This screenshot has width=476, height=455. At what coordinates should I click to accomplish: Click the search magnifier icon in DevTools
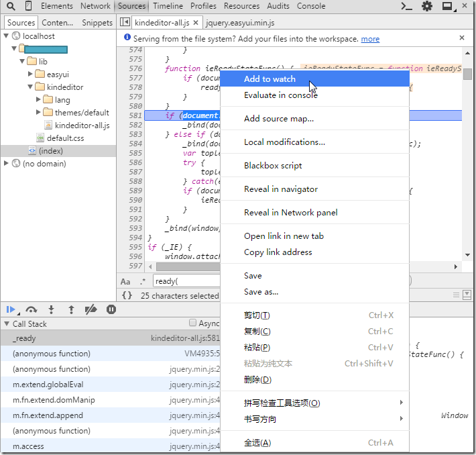pos(11,6)
